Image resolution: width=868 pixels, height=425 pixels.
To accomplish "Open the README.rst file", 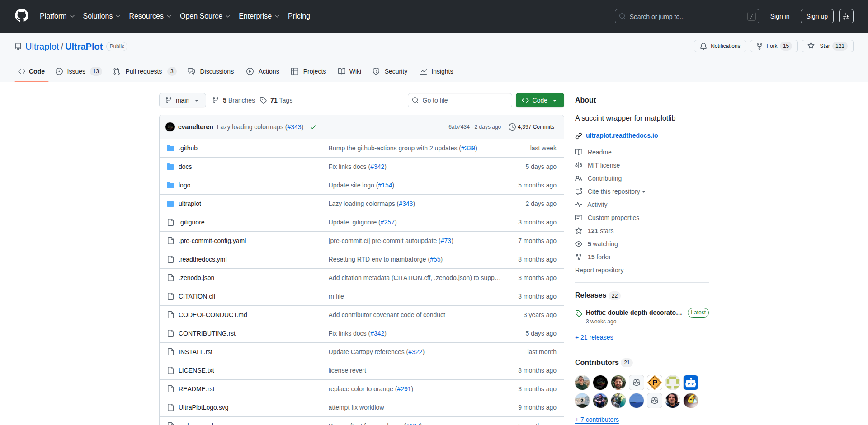I will click(x=196, y=389).
